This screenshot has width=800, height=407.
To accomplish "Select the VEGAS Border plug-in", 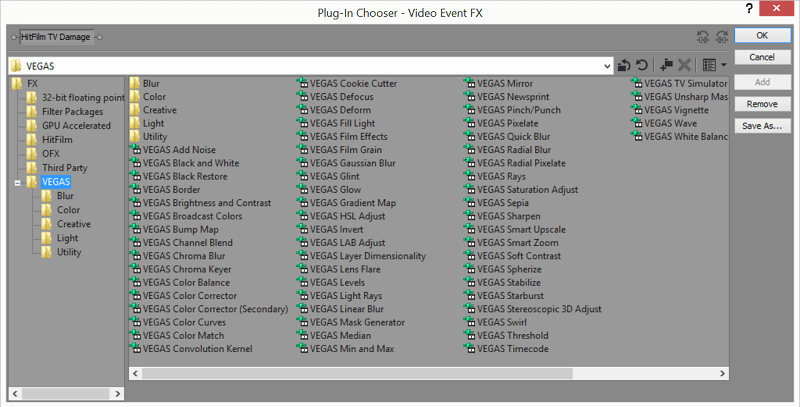I will coord(165,189).
